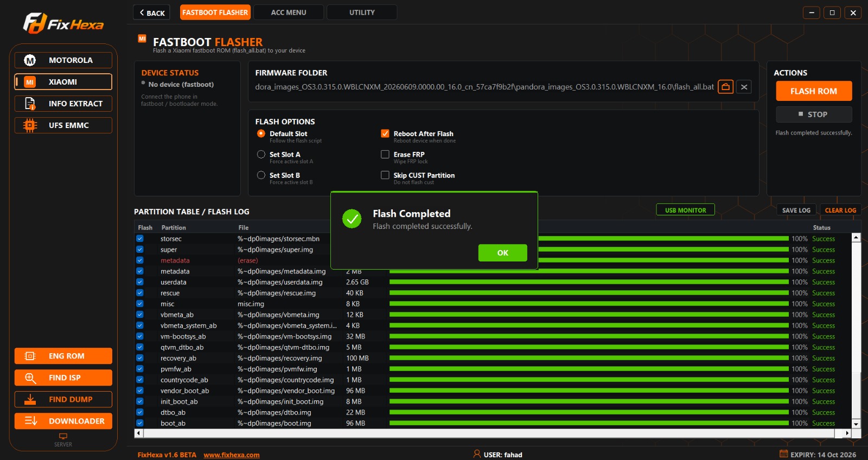Open the USB Monitor
868x460 pixels.
686,210
